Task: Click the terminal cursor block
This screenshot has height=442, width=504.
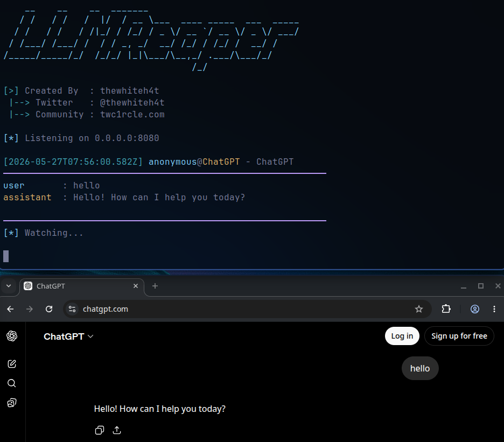Action: pyautogui.click(x=6, y=256)
